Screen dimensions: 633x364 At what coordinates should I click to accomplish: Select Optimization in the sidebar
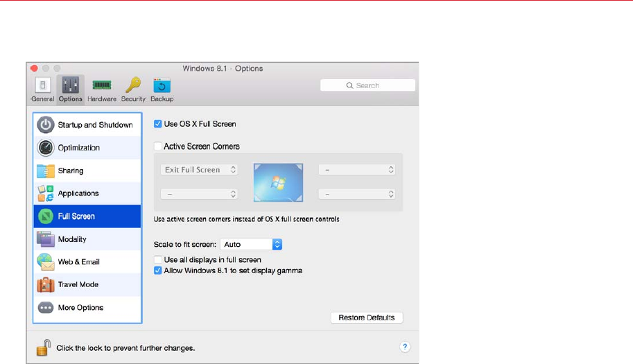pyautogui.click(x=87, y=148)
